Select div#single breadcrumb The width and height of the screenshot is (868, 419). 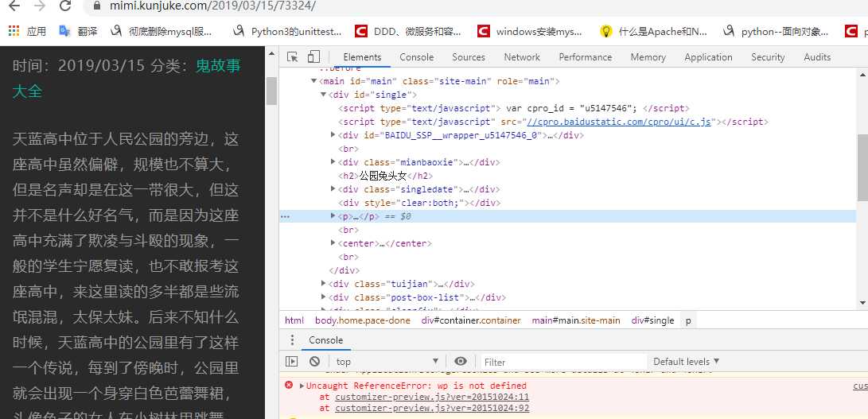click(652, 320)
